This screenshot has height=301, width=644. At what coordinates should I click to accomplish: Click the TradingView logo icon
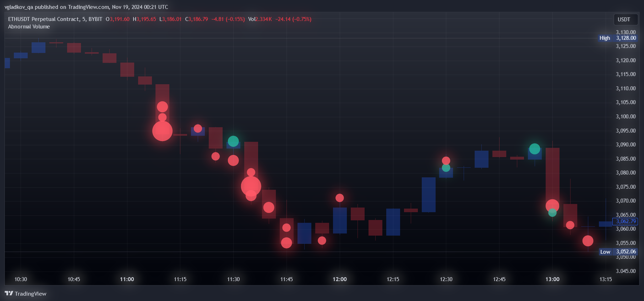pos(9,293)
